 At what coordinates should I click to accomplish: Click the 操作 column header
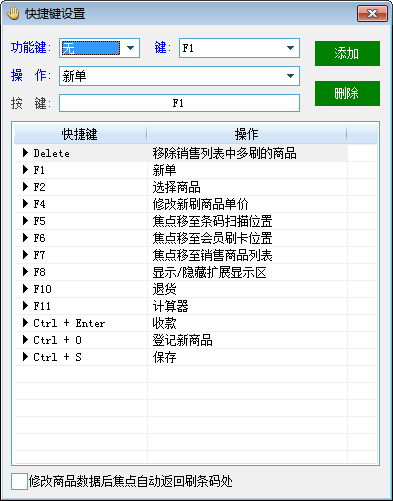click(247, 134)
